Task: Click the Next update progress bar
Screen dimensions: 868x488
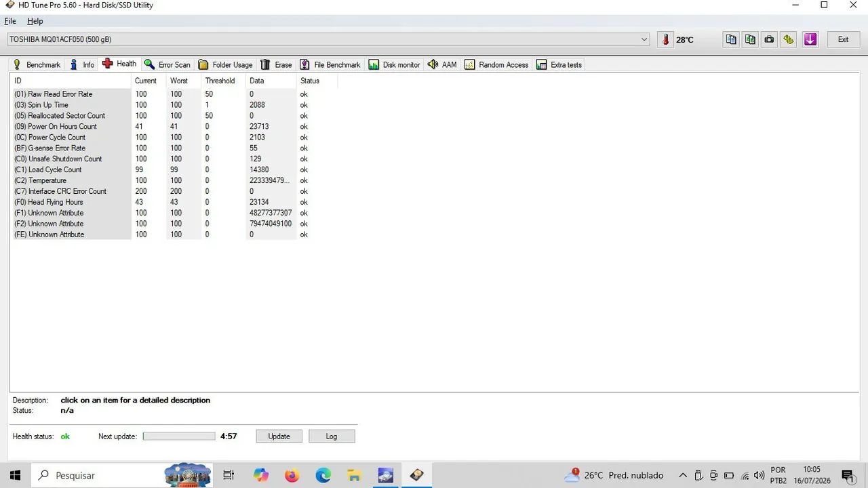Action: [x=179, y=436]
